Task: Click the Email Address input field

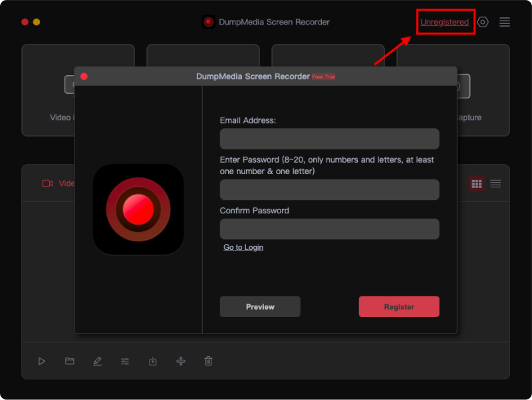Action: pos(329,139)
